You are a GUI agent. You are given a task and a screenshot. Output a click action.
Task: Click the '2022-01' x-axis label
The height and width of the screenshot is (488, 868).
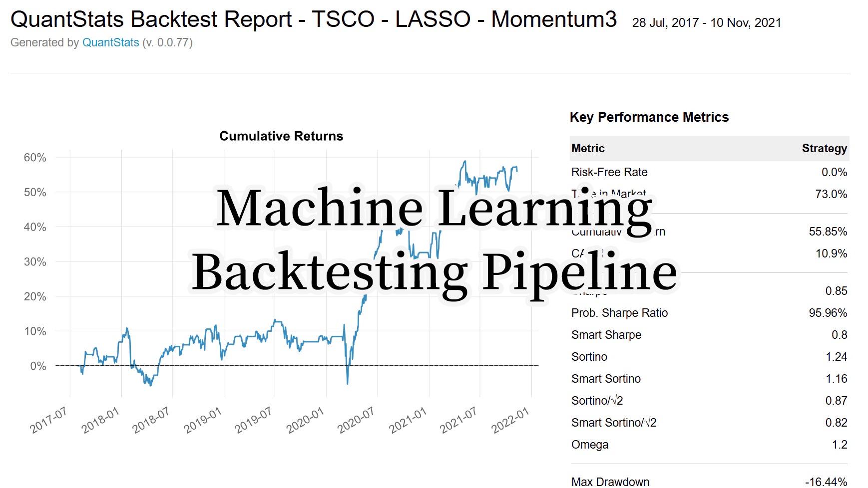[x=510, y=420]
